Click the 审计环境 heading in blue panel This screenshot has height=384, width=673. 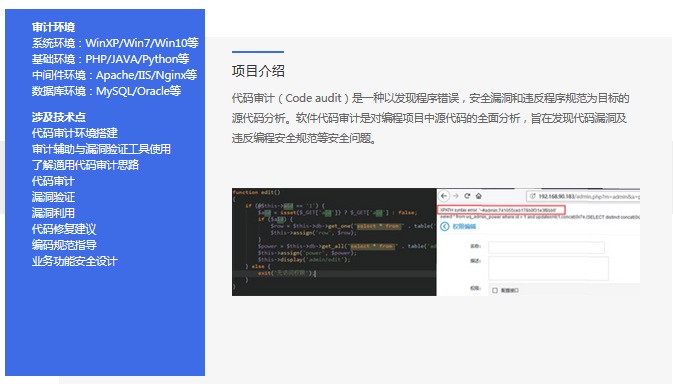53,27
